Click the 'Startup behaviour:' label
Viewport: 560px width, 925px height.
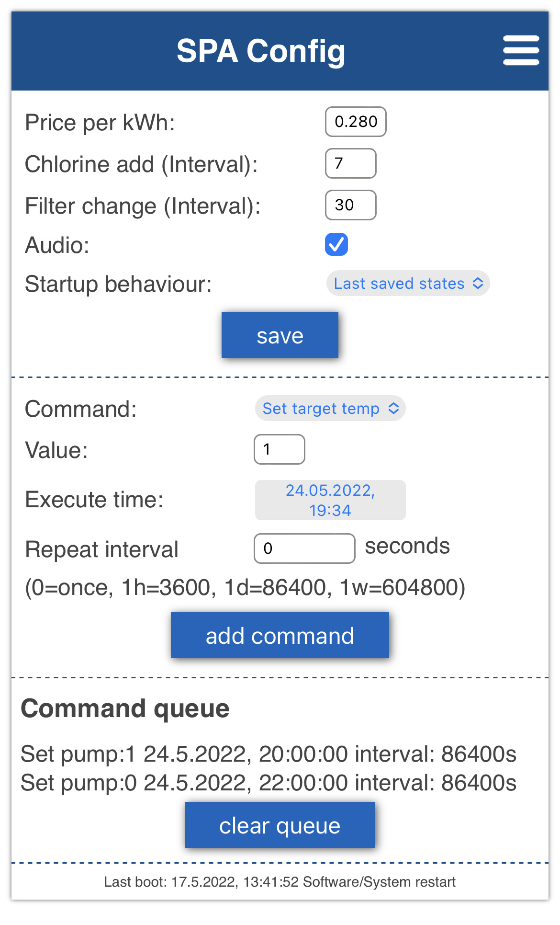[x=118, y=284]
